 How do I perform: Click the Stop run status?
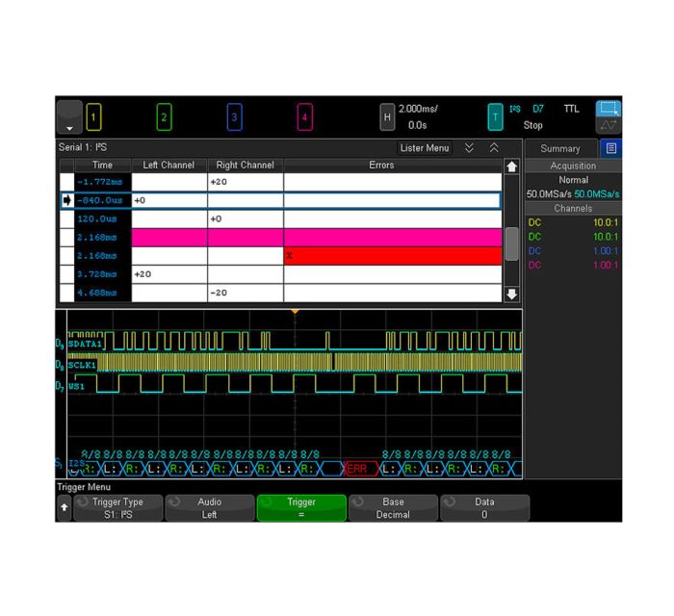[x=532, y=125]
